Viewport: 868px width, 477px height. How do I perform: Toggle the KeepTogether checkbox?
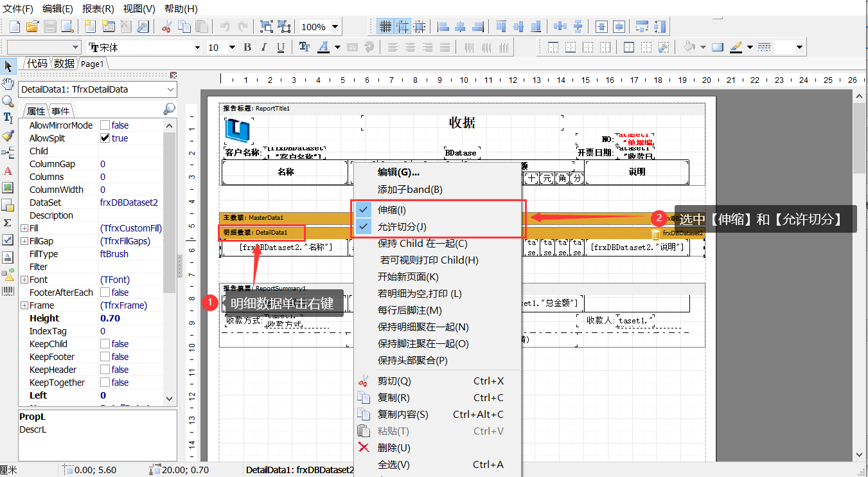(105, 382)
